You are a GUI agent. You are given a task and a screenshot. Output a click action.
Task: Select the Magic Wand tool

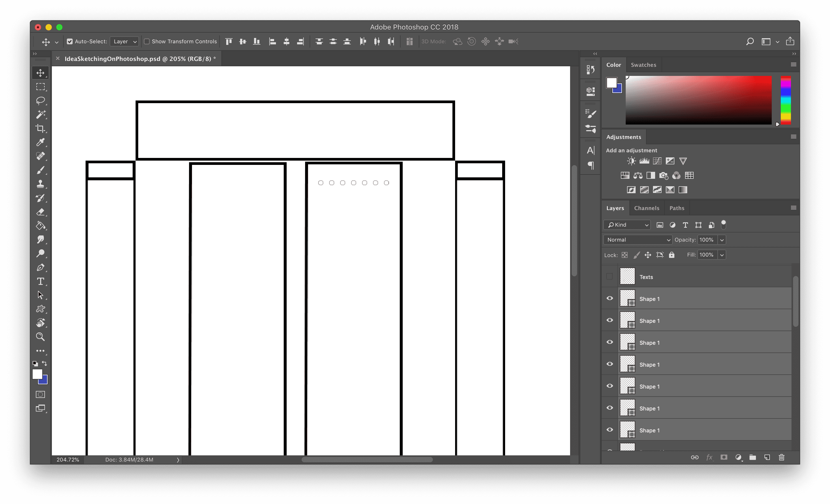coord(40,114)
